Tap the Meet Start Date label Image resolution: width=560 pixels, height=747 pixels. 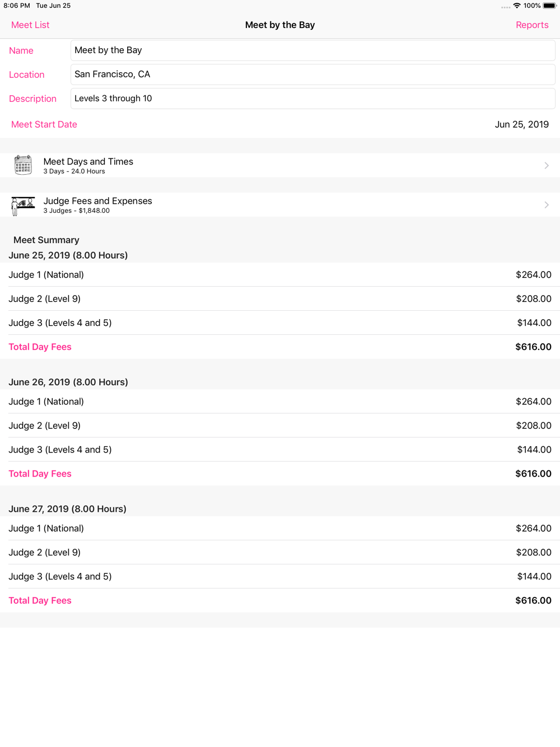[44, 124]
